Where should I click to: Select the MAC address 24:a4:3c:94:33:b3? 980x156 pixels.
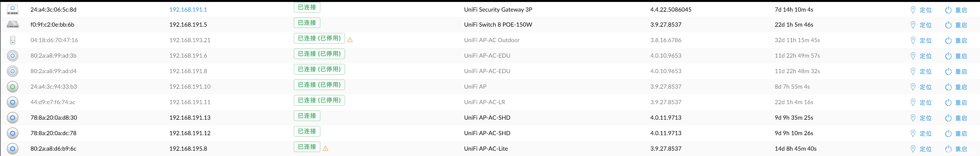pyautogui.click(x=54, y=87)
